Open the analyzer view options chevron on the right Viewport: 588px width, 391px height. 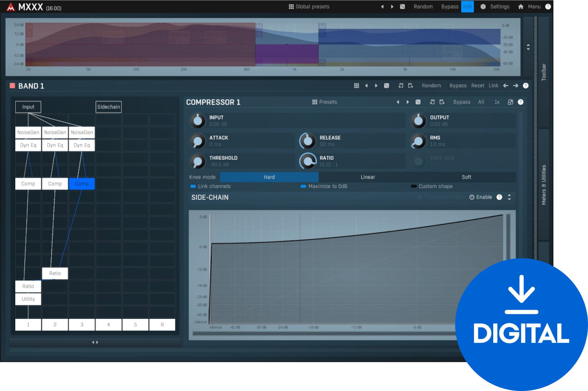[x=528, y=47]
